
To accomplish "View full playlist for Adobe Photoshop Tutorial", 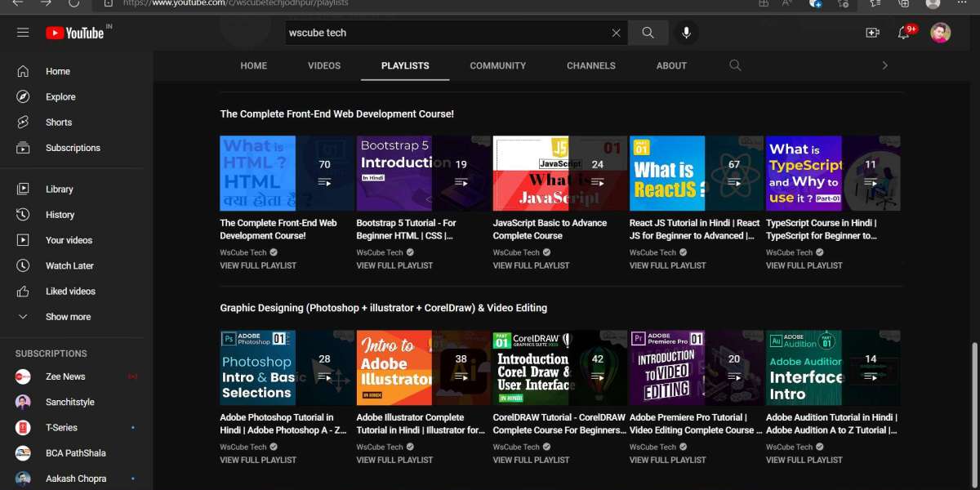I will tap(258, 460).
